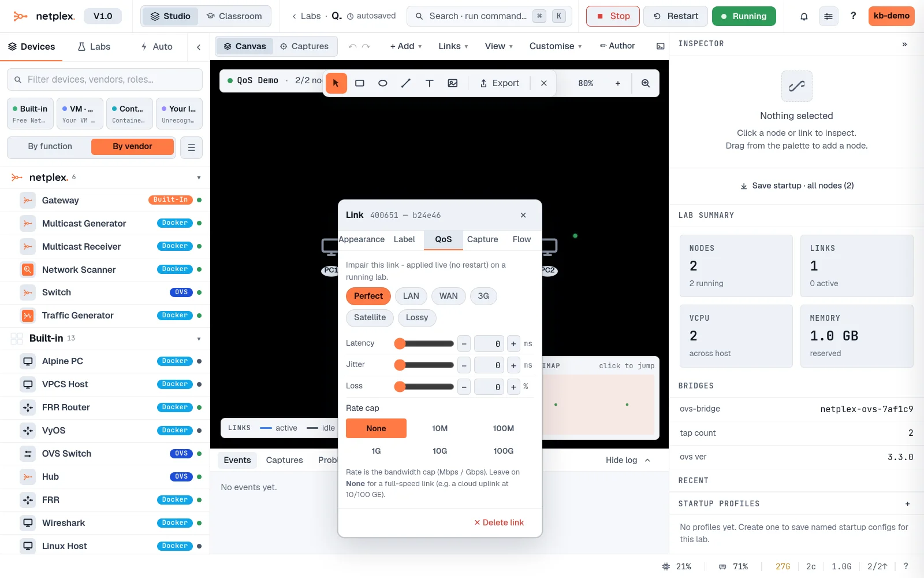Open the View dropdown menu
The width and height of the screenshot is (924, 578).
(499, 46)
